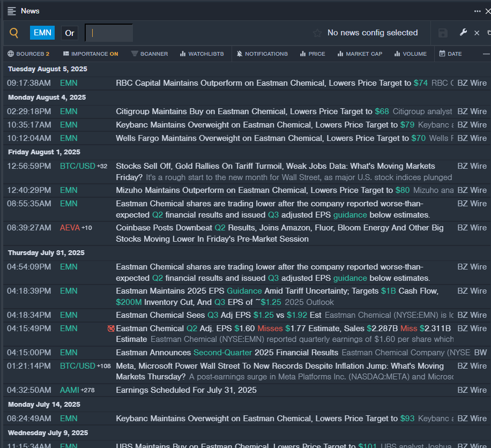Click the $93 price target in Keybanc headline
This screenshot has height=448, width=491.
point(407,419)
